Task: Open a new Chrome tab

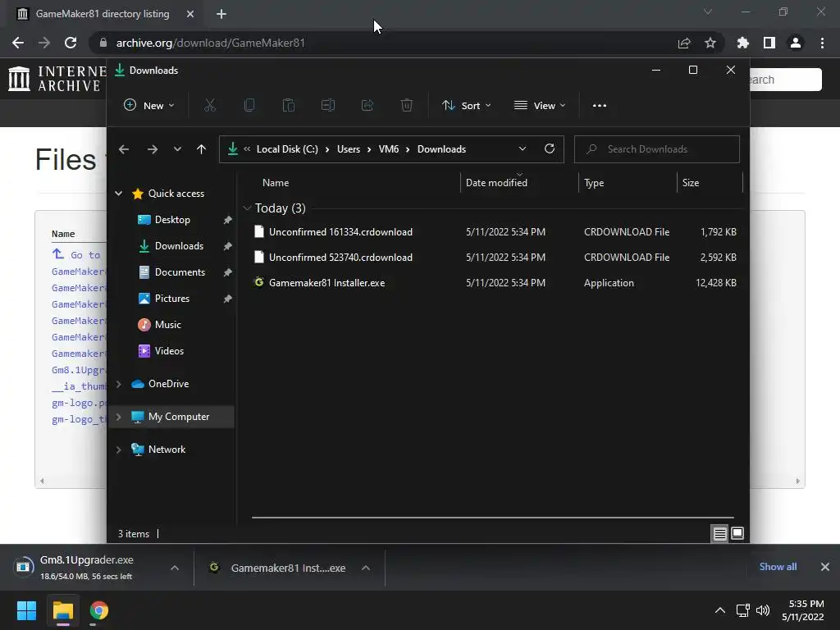Action: [x=221, y=14]
